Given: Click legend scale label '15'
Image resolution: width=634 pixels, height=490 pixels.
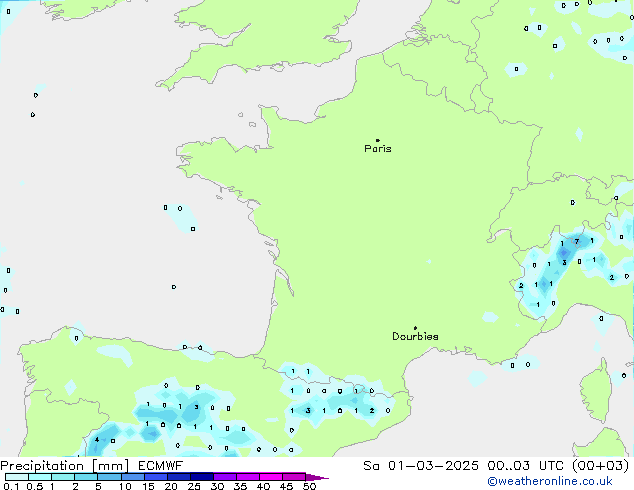Looking at the screenshot, I should pos(148,486).
